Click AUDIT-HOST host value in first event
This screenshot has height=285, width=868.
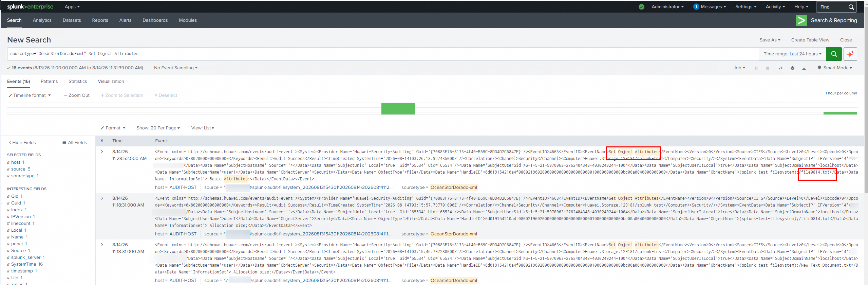[x=183, y=188]
